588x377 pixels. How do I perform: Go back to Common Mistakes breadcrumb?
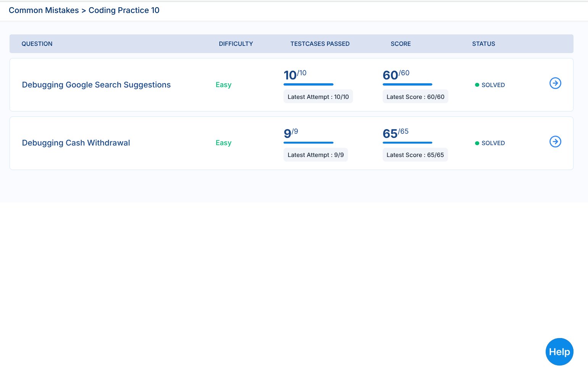pos(43,10)
